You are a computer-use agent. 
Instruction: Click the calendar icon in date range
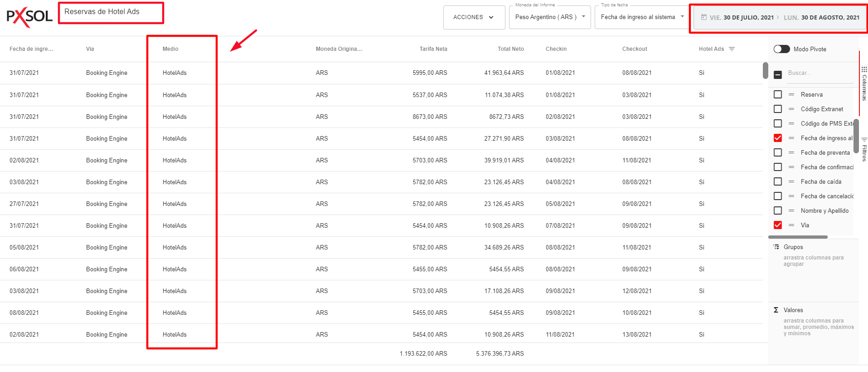[703, 17]
